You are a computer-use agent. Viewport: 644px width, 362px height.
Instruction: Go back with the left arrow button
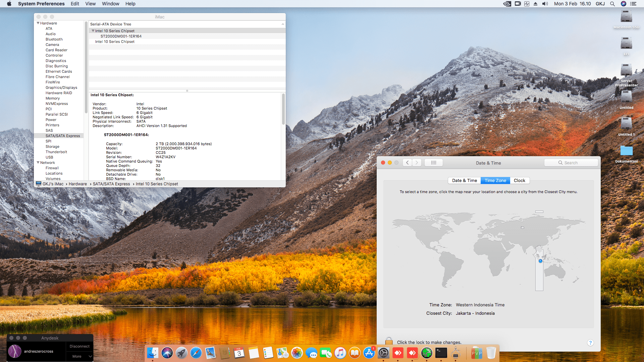pyautogui.click(x=407, y=163)
